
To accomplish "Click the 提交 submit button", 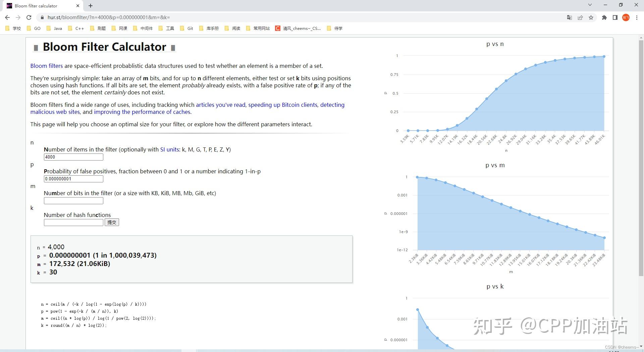I will [112, 222].
